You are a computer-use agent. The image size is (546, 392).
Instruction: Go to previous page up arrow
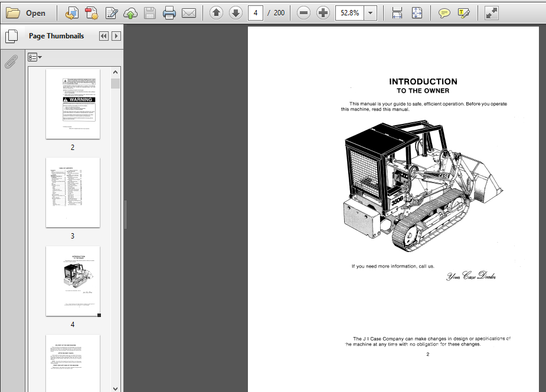(216, 13)
